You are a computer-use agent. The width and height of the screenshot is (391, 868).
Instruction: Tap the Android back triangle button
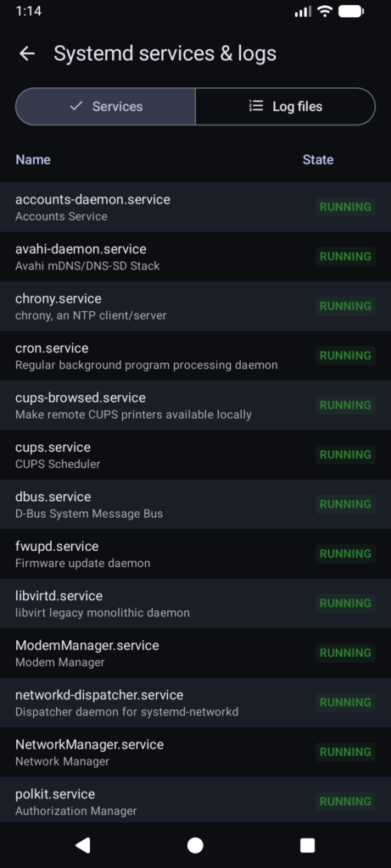coord(83,845)
